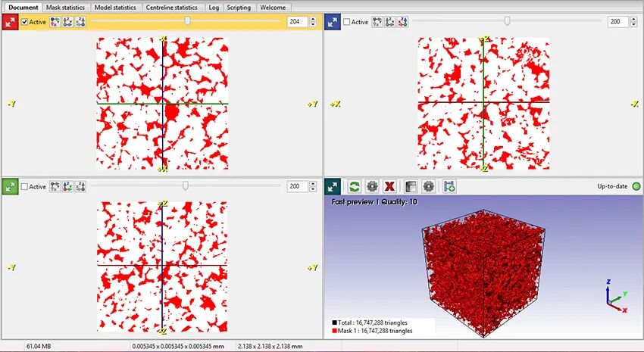The width and height of the screenshot is (644, 352).
Task: Click slice number field in blue view
Action: [x=617, y=22]
